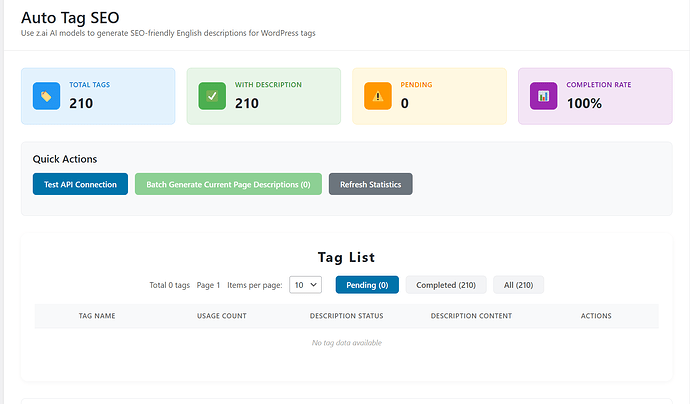Image resolution: width=690 pixels, height=404 pixels.
Task: Click the Auto Tag SEO page title
Action: click(x=70, y=18)
